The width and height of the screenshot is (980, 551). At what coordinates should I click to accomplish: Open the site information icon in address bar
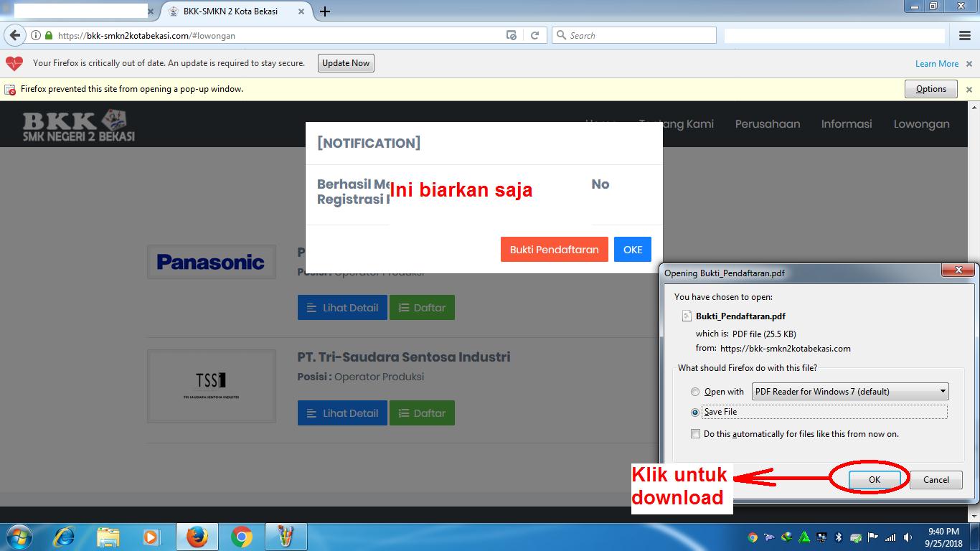(35, 35)
